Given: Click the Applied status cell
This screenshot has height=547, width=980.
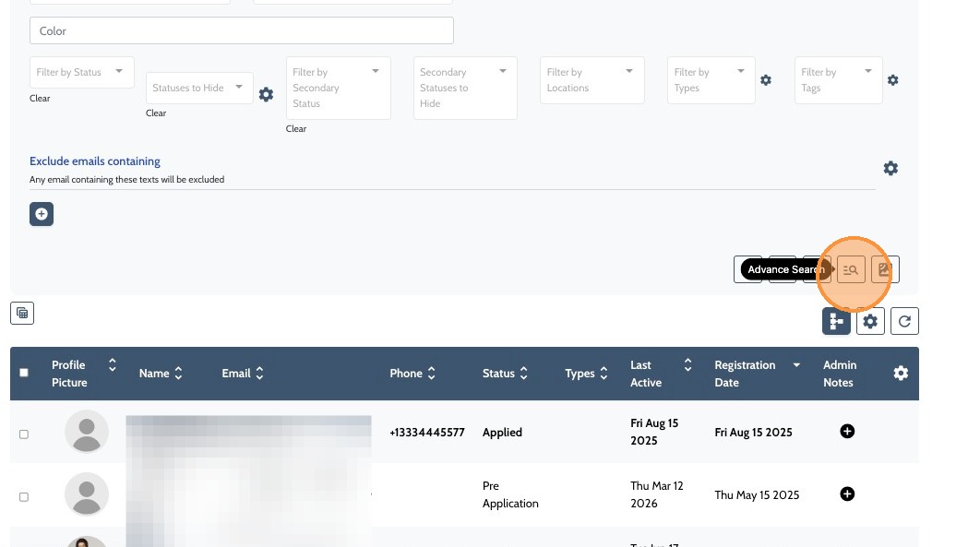Looking at the screenshot, I should [502, 432].
